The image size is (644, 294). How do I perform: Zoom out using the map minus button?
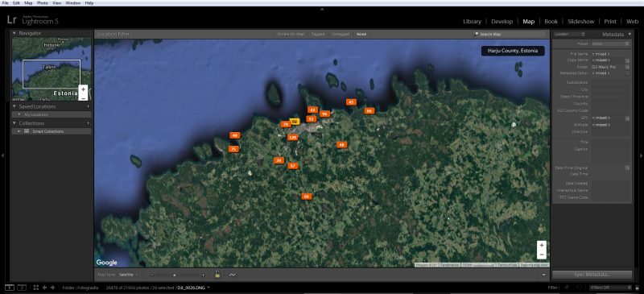[542, 255]
